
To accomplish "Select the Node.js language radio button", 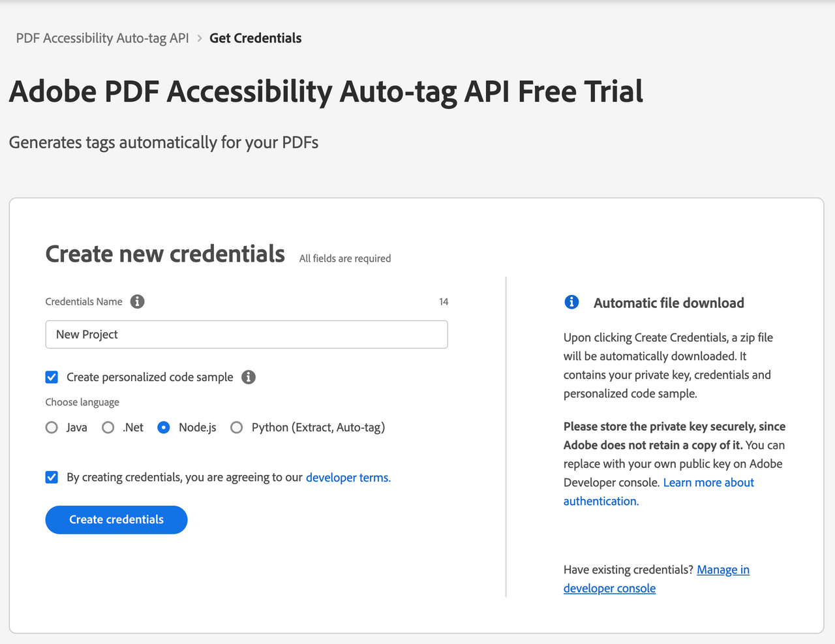I will click(164, 427).
